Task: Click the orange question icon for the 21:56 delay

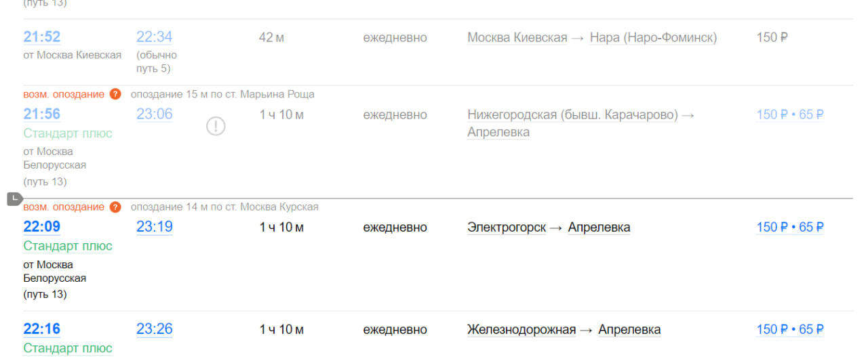Action: tap(115, 94)
